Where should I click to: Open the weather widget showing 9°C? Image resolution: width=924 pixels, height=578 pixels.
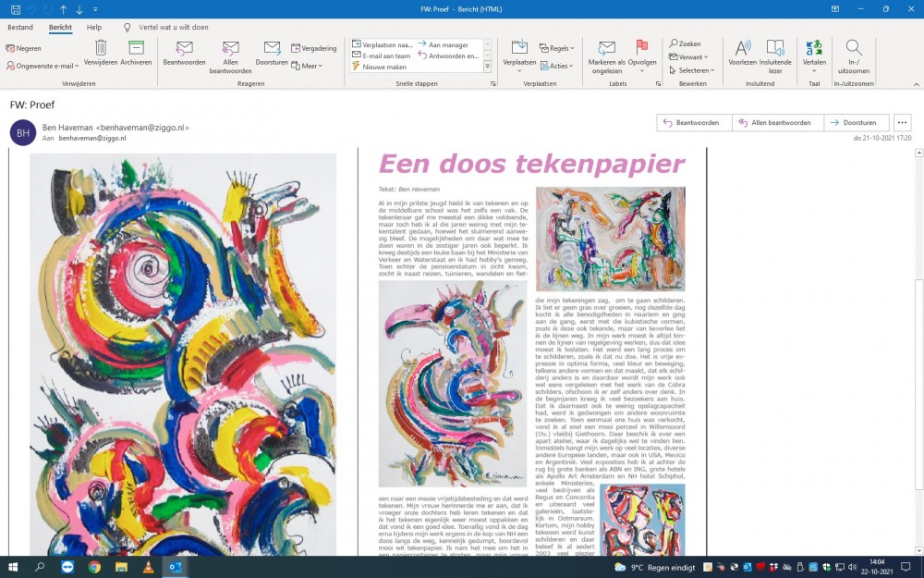tap(655, 568)
